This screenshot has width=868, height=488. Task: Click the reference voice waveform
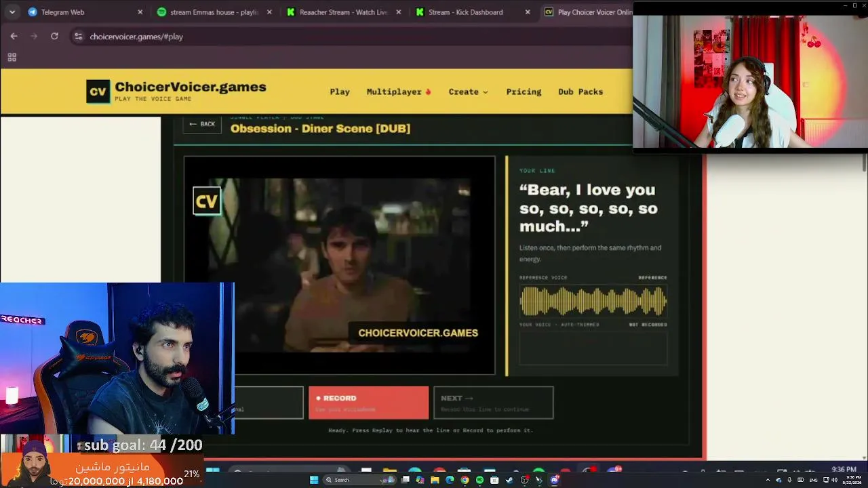click(x=593, y=302)
